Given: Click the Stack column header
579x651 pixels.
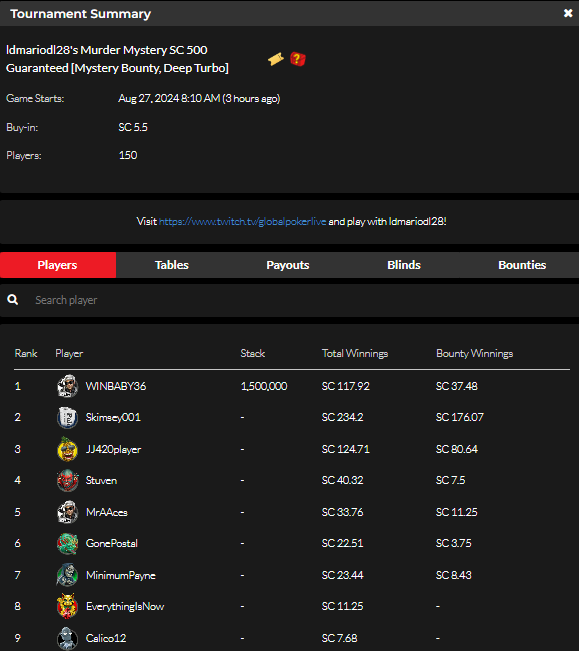Looking at the screenshot, I should coord(253,353).
